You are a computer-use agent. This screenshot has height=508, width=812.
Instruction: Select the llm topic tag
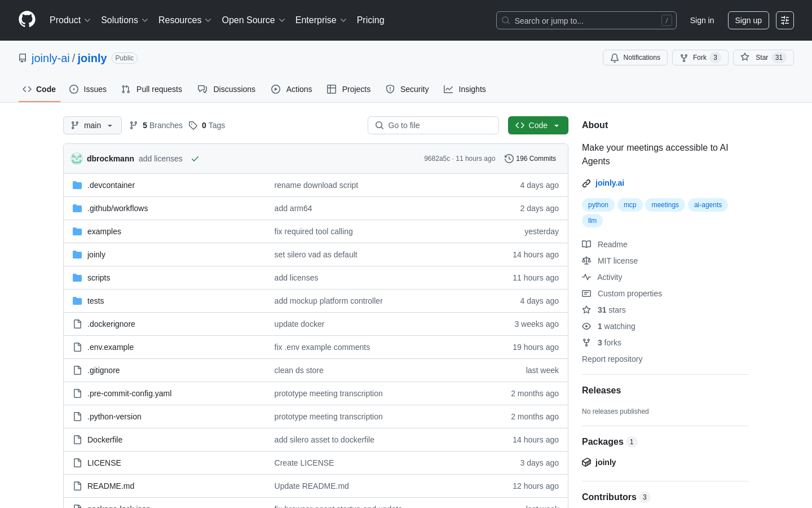592,221
